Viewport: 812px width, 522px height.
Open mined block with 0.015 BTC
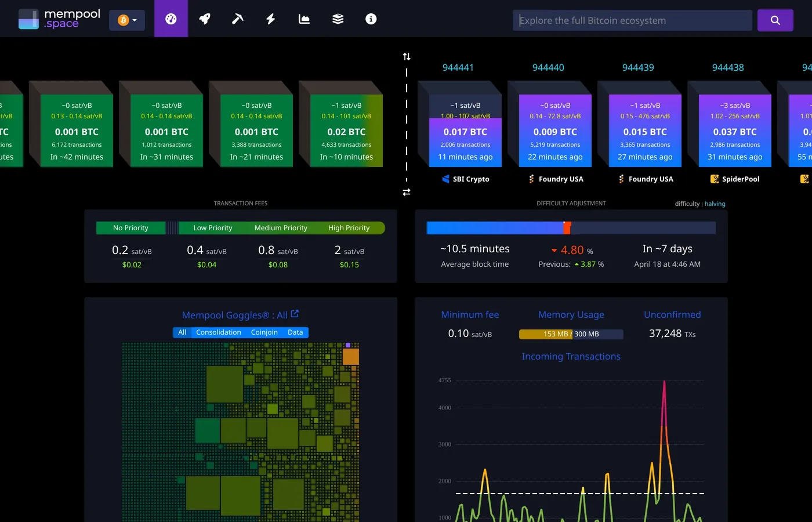click(x=645, y=130)
